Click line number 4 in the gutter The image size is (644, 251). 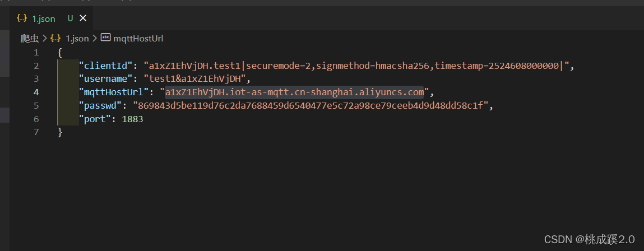click(x=36, y=92)
